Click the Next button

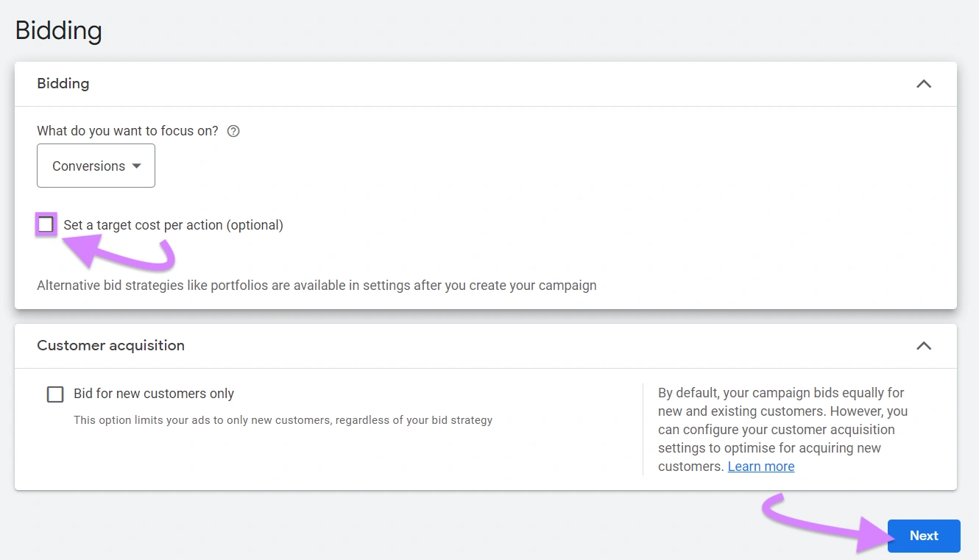pyautogui.click(x=924, y=536)
